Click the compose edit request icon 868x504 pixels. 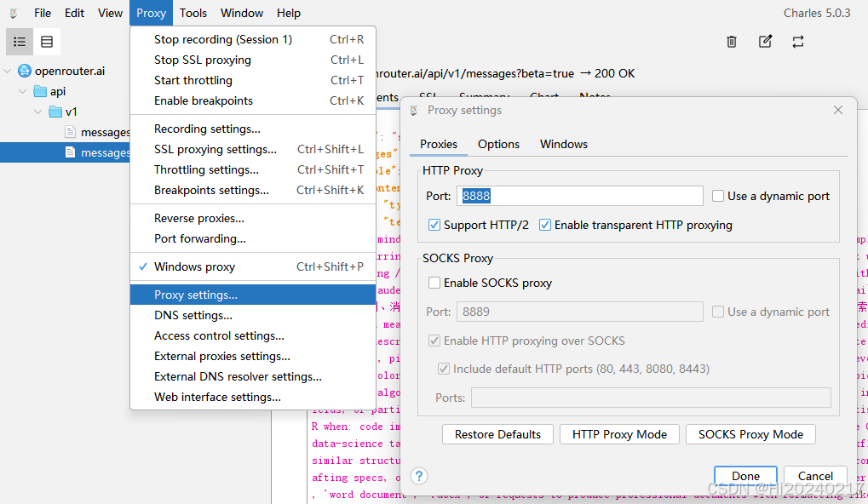(x=765, y=42)
